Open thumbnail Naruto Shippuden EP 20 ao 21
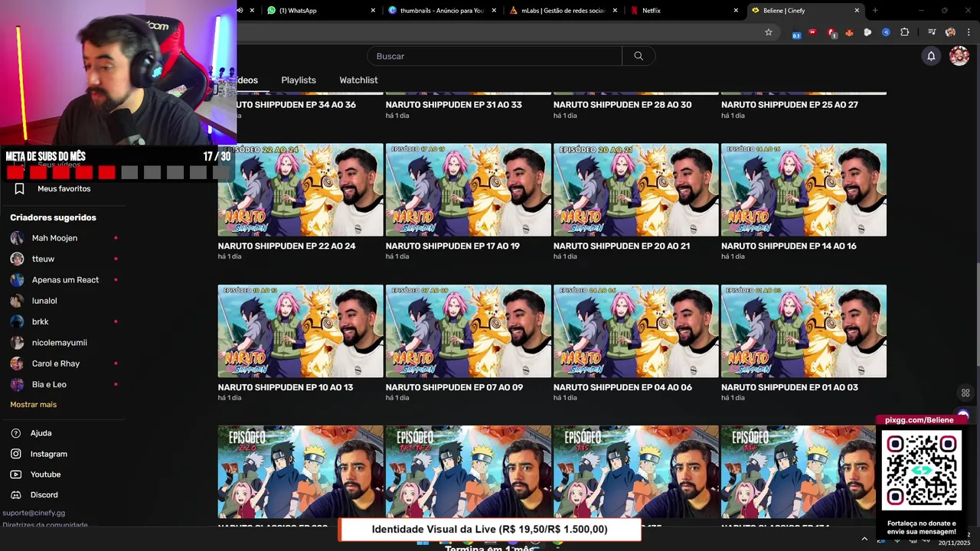This screenshot has height=551, width=980. coord(636,190)
